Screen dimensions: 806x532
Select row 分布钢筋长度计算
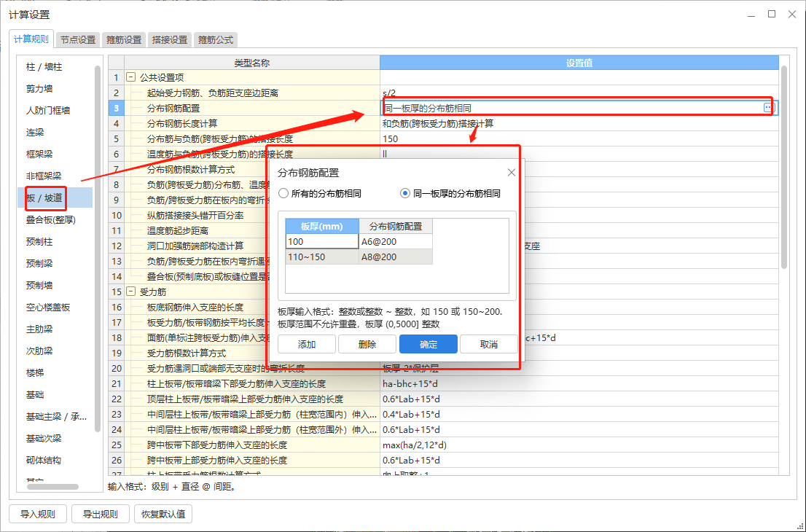coord(252,123)
